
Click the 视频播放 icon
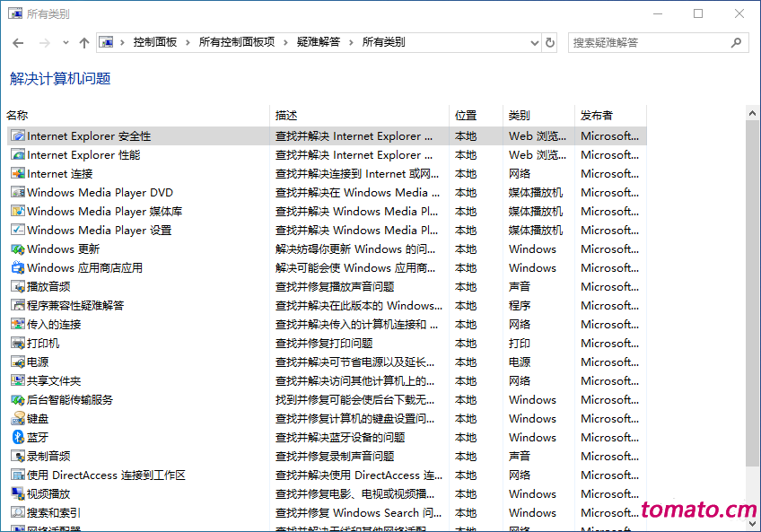18,494
